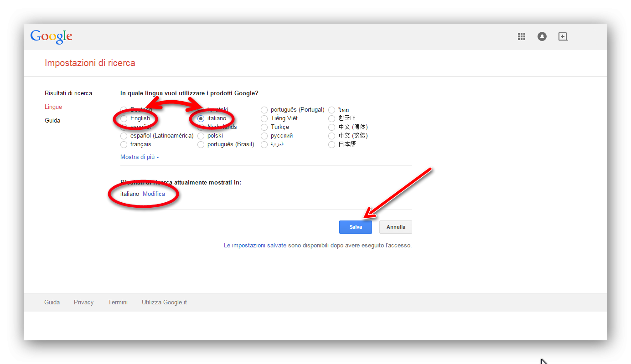The width and height of the screenshot is (631, 364).
Task: Click the italiano text beside Modifica
Action: coord(130,194)
